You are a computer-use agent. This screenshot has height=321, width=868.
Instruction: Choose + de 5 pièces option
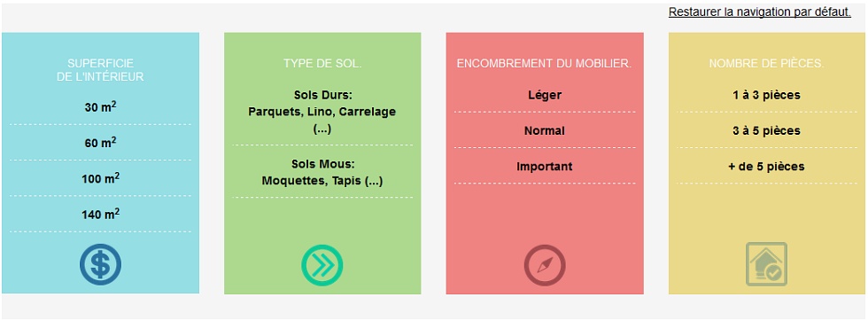pos(767,167)
